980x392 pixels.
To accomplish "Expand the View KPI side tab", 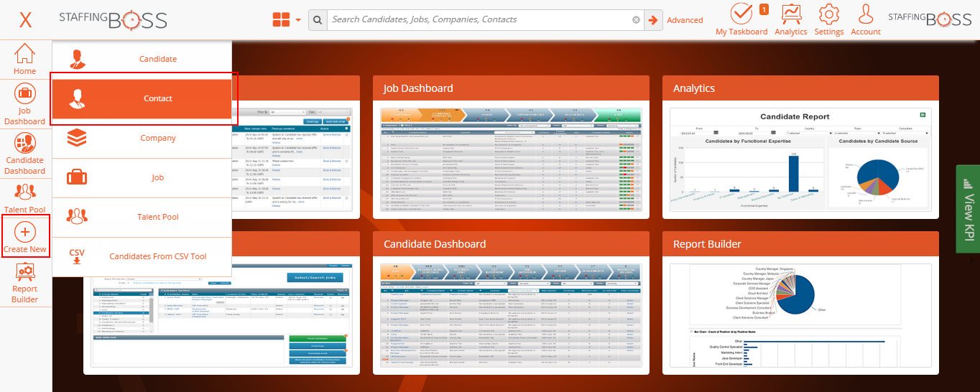I will [x=968, y=209].
